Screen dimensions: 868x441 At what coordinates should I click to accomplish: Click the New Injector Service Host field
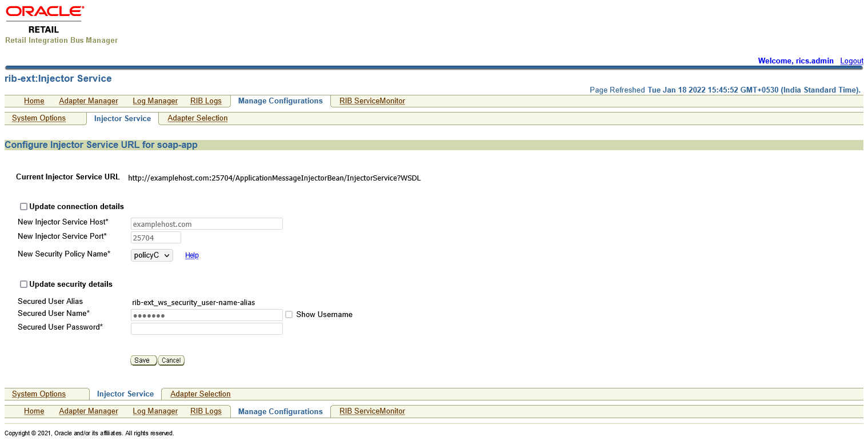coord(206,223)
